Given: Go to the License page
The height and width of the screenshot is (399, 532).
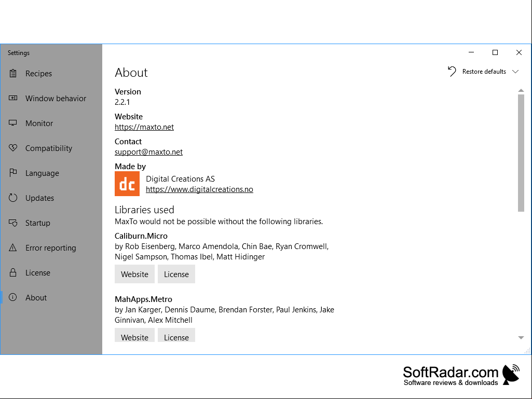Looking at the screenshot, I should (51, 272).
